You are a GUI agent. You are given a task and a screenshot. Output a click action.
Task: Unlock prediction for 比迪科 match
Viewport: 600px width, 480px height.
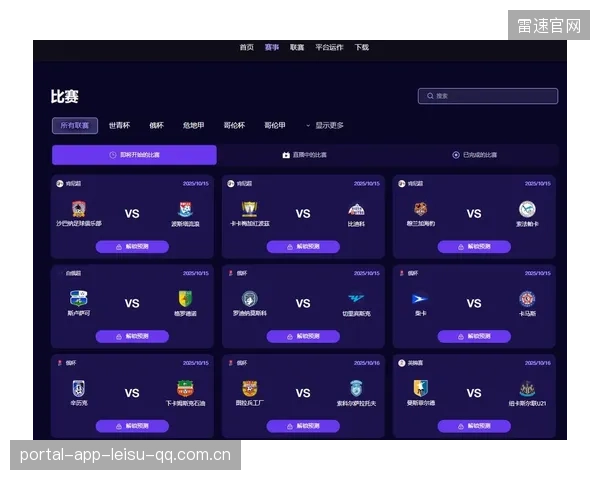coord(303,247)
